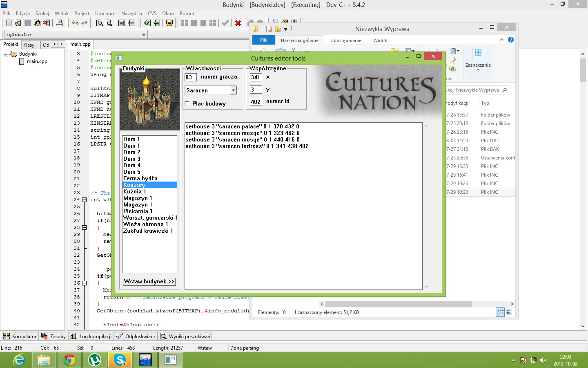Click the blue Help icon in Explorer window
Image resolution: width=588 pixels, height=368 pixels.
click(511, 40)
